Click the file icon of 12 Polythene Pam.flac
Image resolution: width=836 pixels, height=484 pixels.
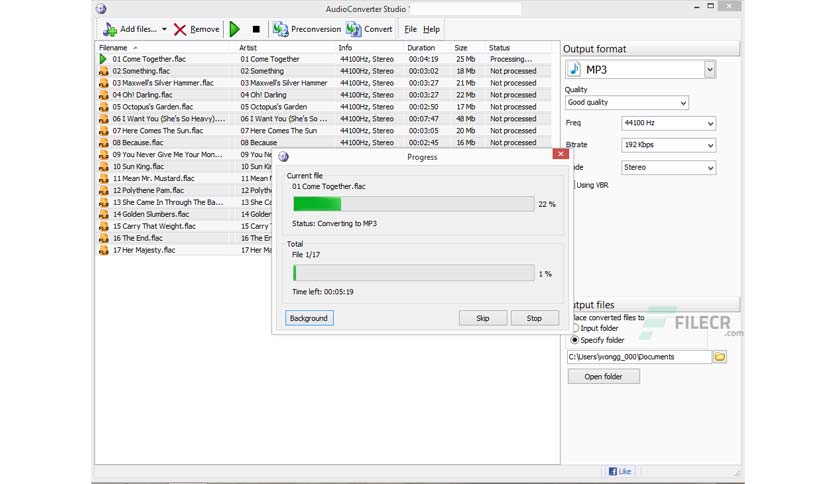103,191
